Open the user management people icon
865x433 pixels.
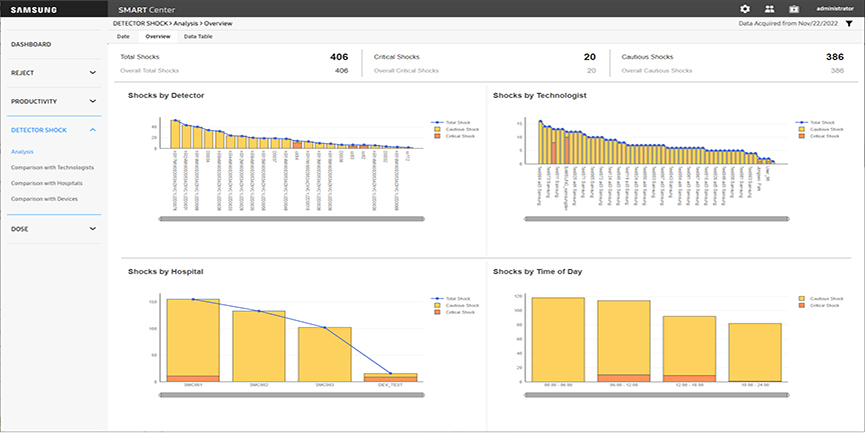[x=769, y=8]
